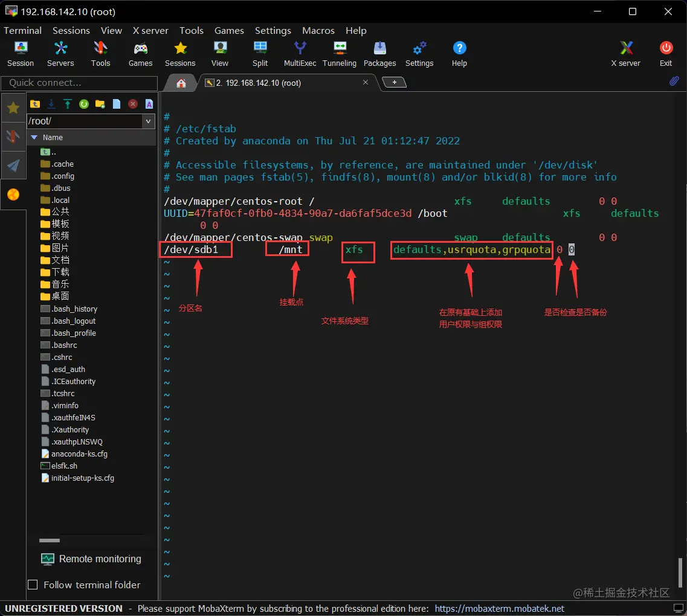This screenshot has height=616, width=687.
Task: Add a new terminal tab
Action: click(x=395, y=82)
